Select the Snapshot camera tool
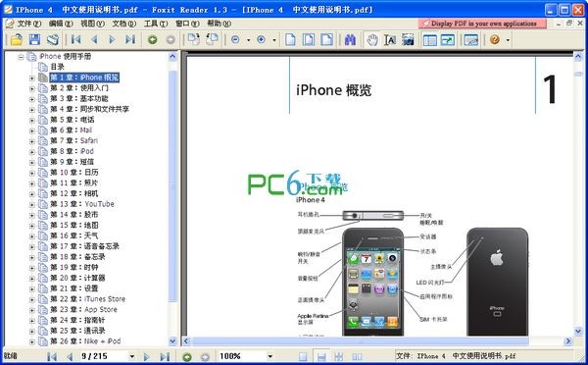 tap(408, 40)
